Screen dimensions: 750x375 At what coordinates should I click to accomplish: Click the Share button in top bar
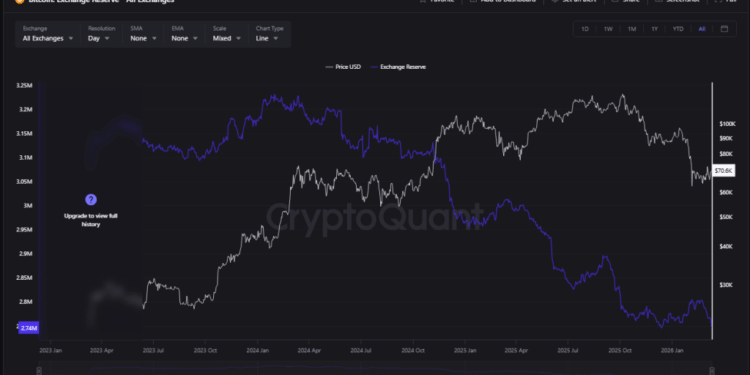627,1
